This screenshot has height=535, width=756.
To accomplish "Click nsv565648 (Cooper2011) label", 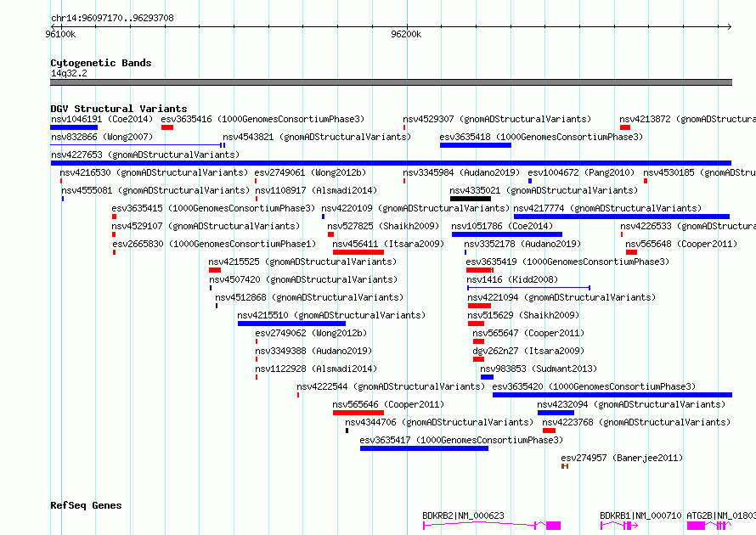I will coord(681,244).
